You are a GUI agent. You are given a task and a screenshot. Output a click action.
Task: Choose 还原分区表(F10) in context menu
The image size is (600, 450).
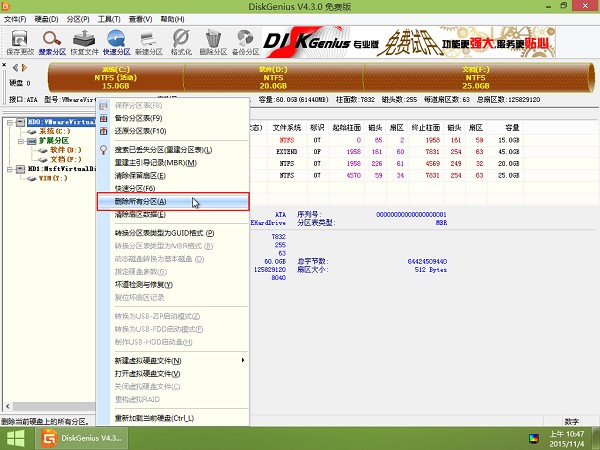(173, 131)
